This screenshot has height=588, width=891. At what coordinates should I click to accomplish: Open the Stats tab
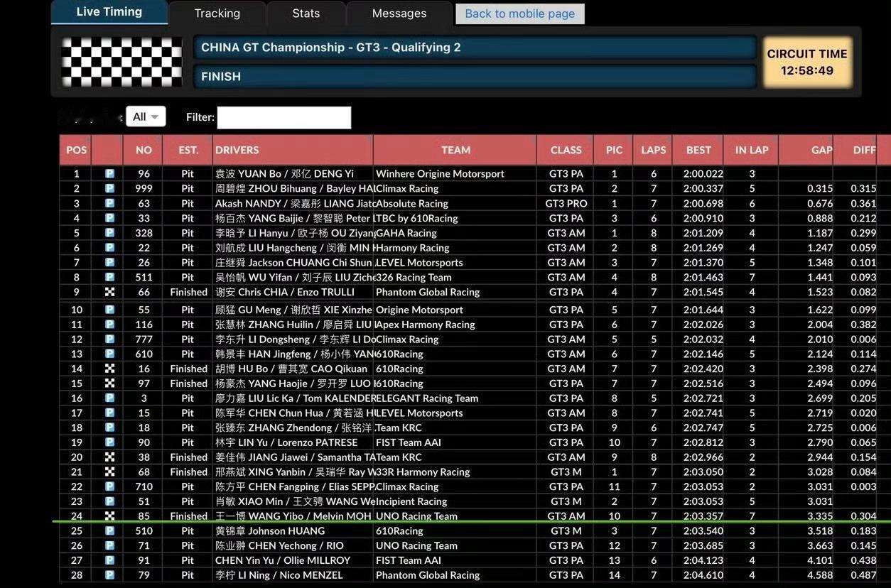click(305, 13)
